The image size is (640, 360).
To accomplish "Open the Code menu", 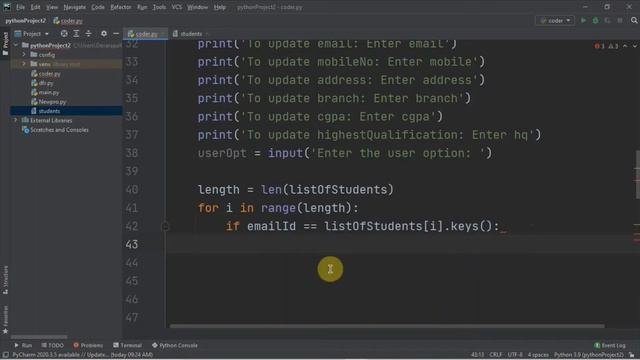I will [98, 7].
